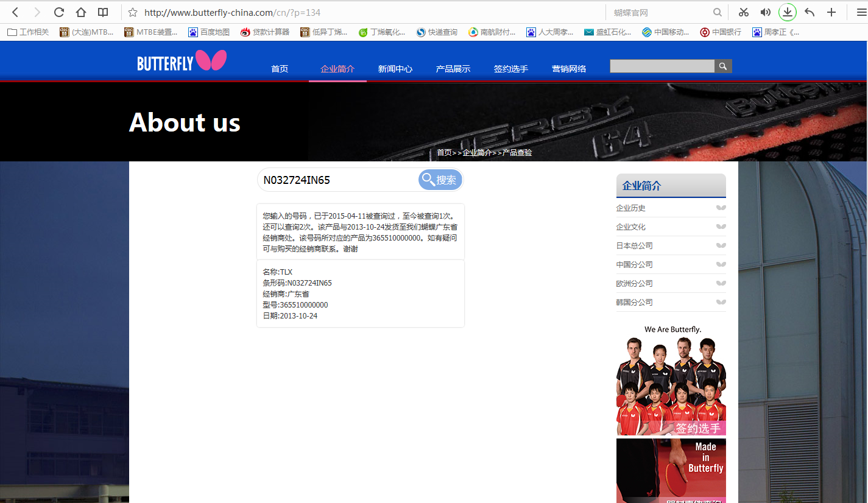Image resolution: width=868 pixels, height=503 pixels.
Task: Click the butterfly icon beside 中国分公司
Action: click(x=721, y=264)
